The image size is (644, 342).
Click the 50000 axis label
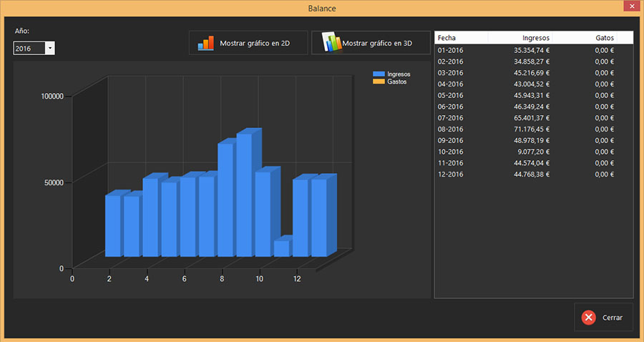[x=54, y=182]
